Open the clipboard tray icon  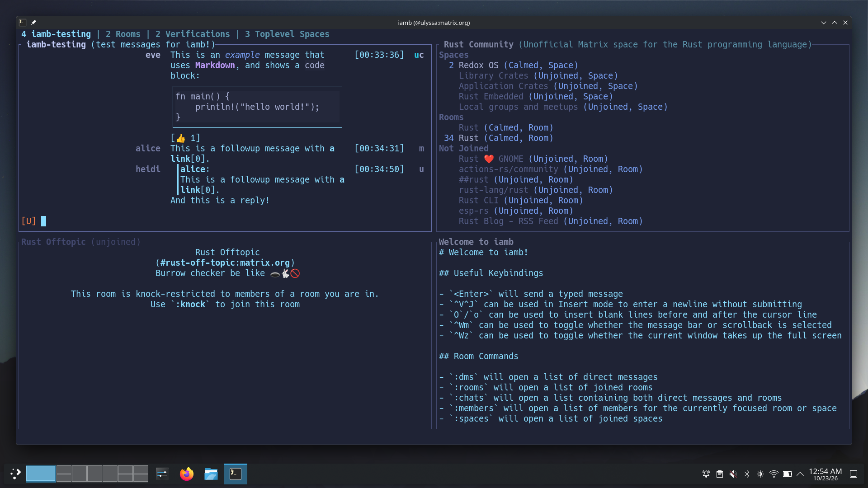coord(720,474)
